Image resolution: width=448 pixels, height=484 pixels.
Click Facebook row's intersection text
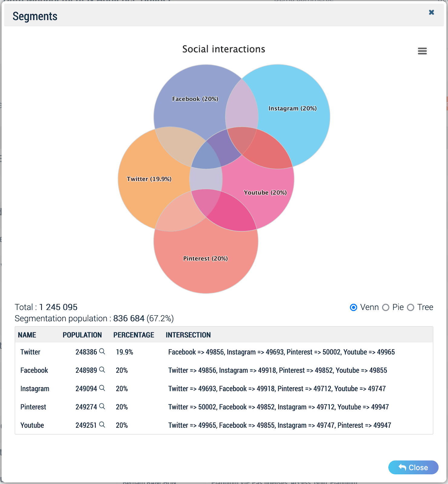tap(278, 370)
